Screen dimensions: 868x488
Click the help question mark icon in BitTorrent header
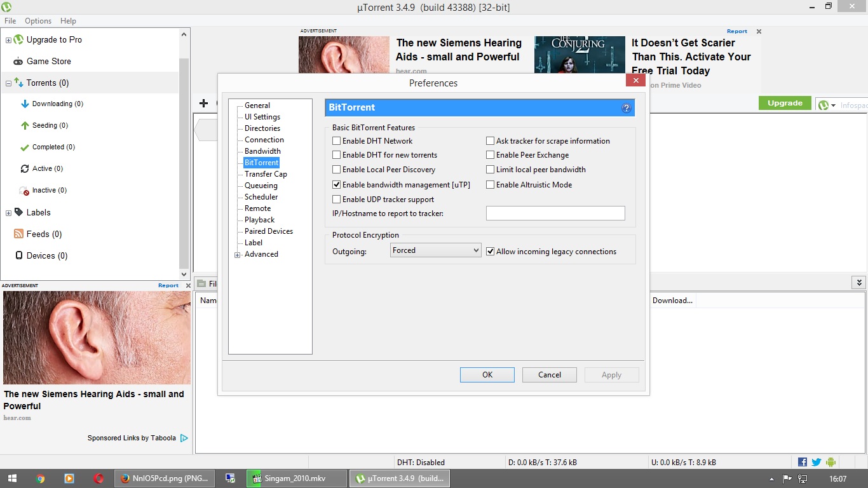pyautogui.click(x=626, y=108)
